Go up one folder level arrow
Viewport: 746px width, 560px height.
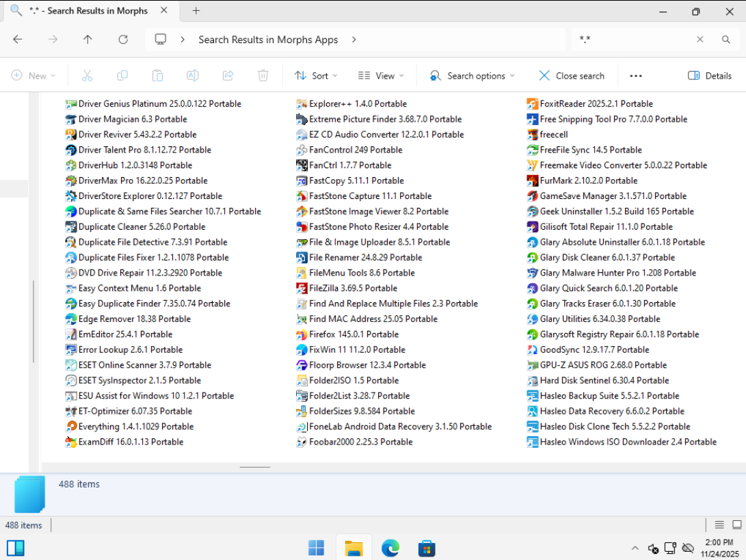click(88, 40)
